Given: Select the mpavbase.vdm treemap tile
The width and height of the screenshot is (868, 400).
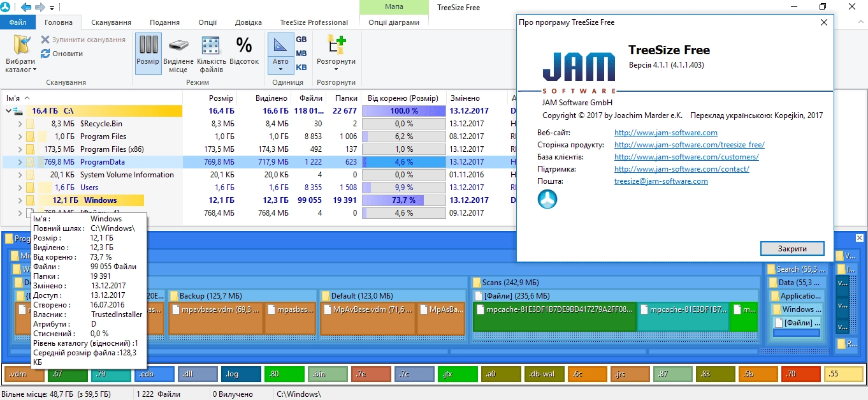Looking at the screenshot, I should coord(215,319).
